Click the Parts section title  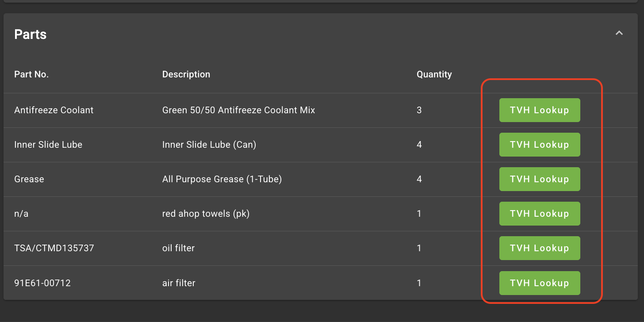(x=30, y=34)
